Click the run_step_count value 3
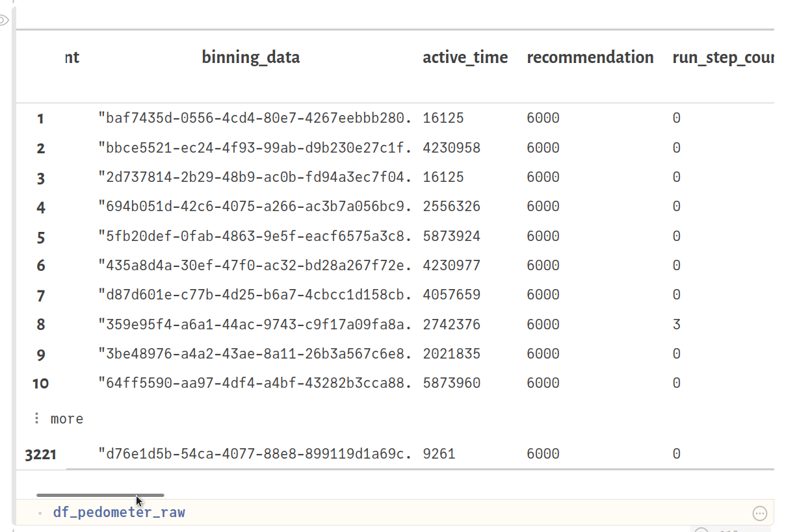Image resolution: width=810 pixels, height=532 pixels. click(x=677, y=324)
